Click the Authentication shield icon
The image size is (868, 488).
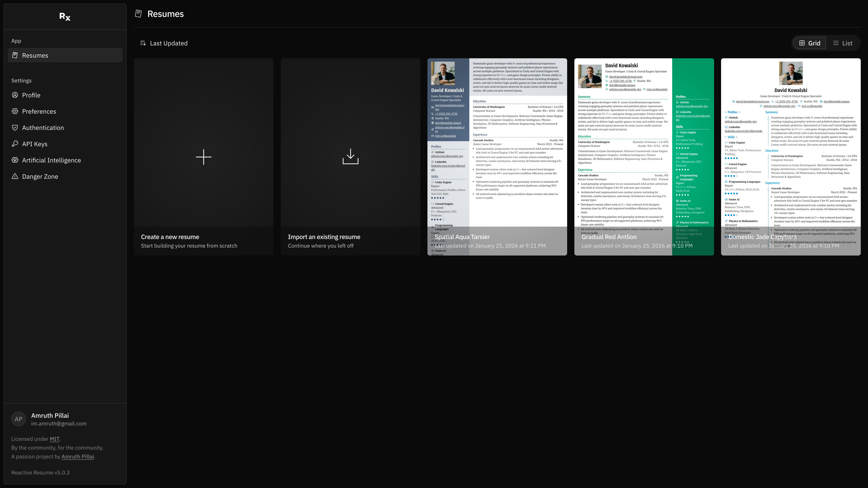click(15, 127)
